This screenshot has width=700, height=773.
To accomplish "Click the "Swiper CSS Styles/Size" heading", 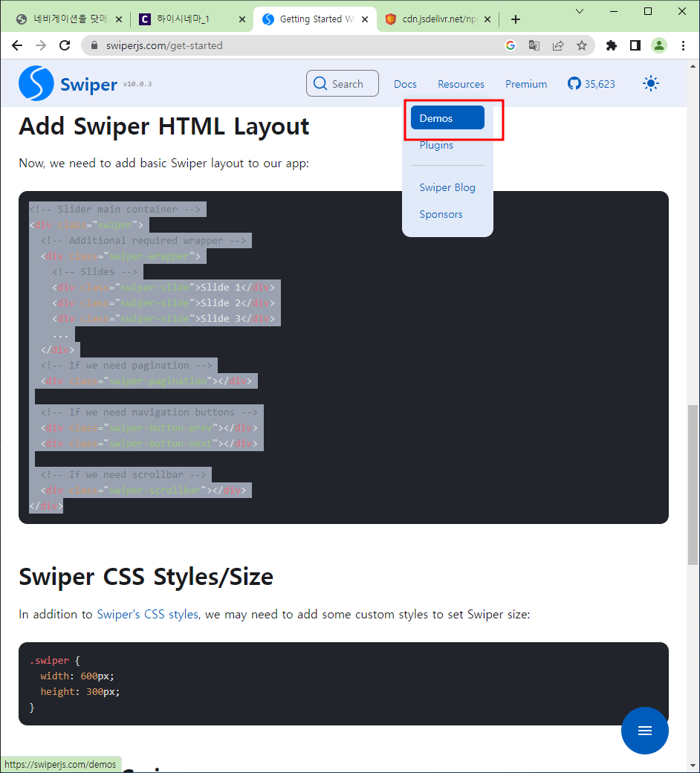I will click(x=146, y=577).
